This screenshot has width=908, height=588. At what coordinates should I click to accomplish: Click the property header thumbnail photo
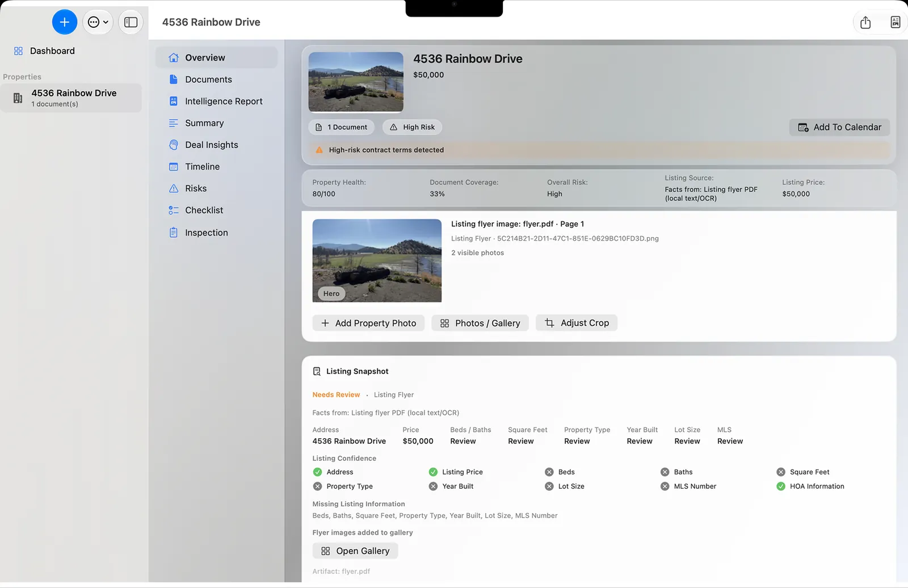(x=356, y=82)
